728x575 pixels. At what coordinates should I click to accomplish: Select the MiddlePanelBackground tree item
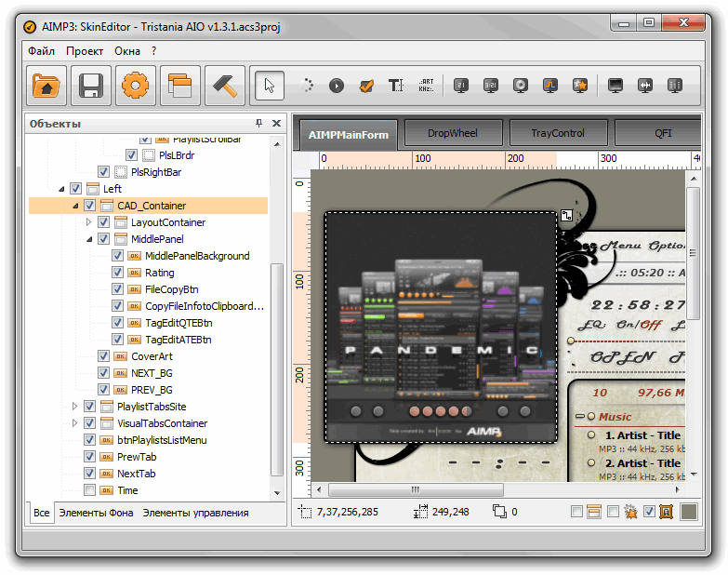[197, 256]
